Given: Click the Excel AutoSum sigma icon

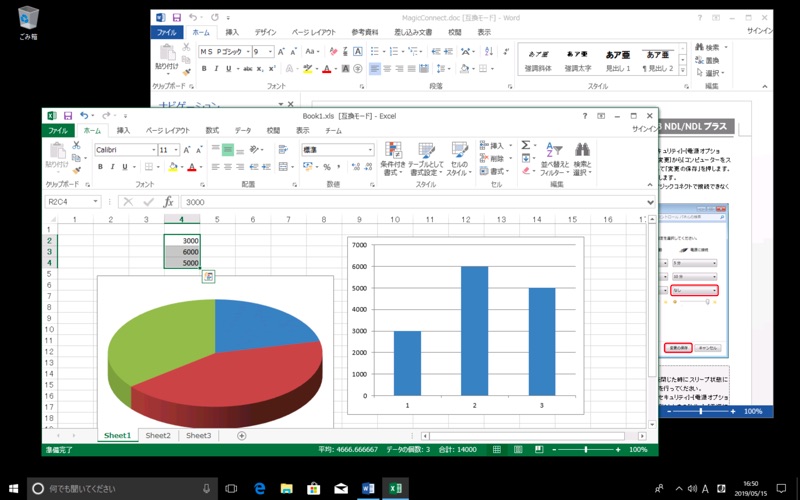Looking at the screenshot, I should pyautogui.click(x=526, y=145).
